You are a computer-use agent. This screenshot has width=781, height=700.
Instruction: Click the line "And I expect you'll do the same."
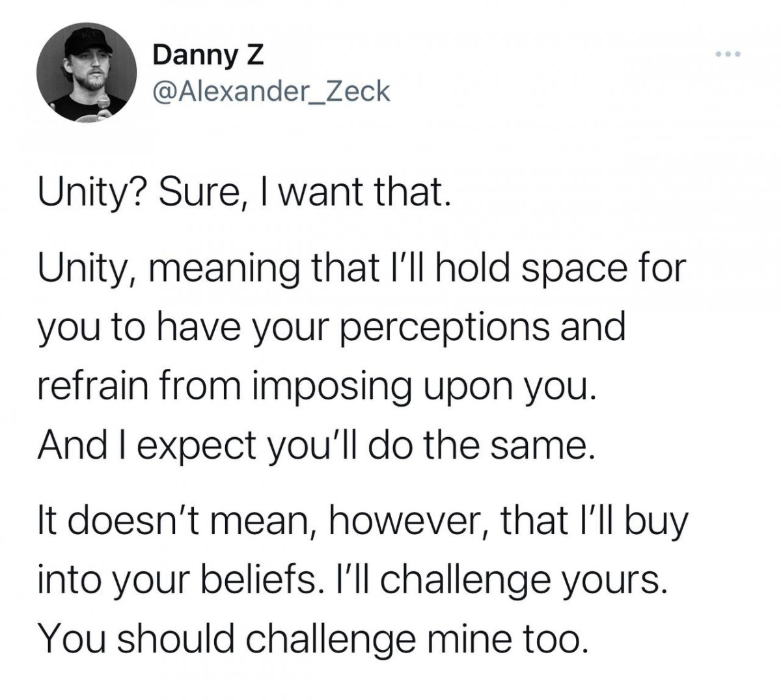[x=316, y=448]
